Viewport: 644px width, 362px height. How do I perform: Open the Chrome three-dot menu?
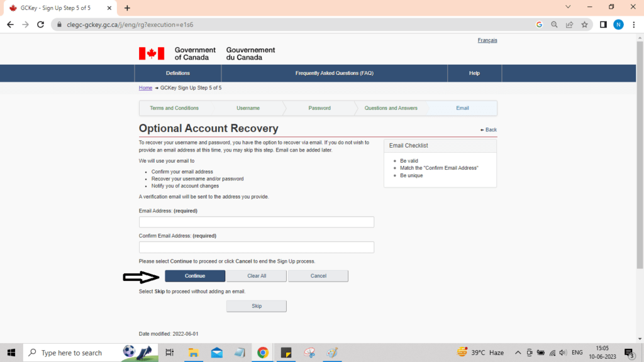point(634,25)
